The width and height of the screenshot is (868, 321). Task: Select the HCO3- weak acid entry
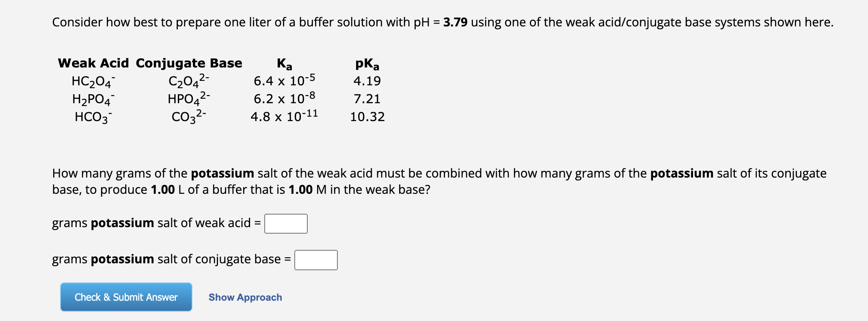coord(92,117)
